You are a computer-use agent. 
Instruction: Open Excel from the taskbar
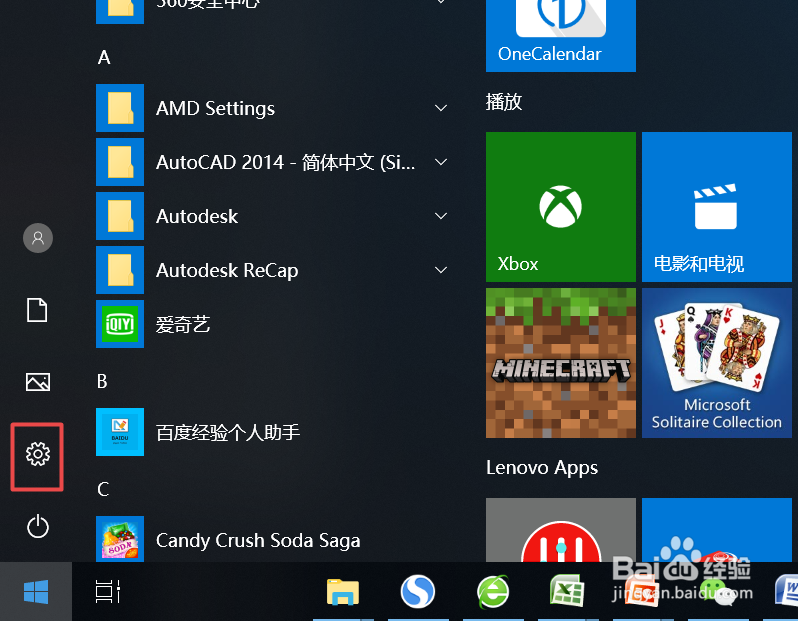(566, 592)
